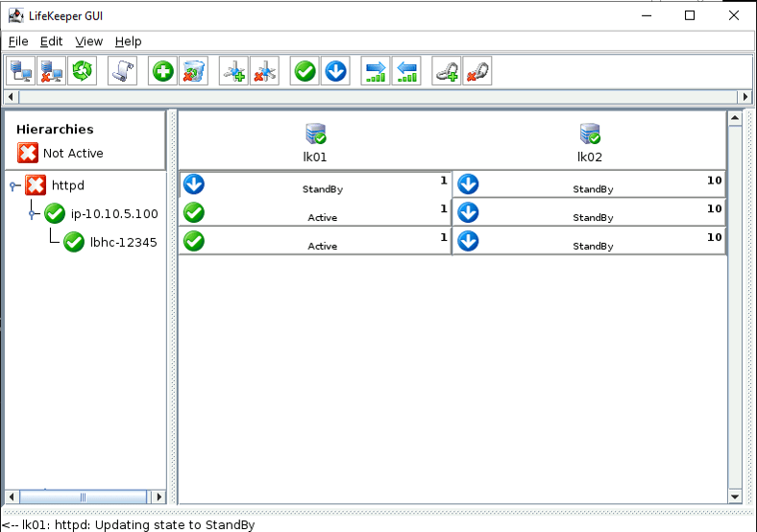This screenshot has width=757, height=532.
Task: Click priority '10' in lk02 httpd row
Action: tap(715, 181)
